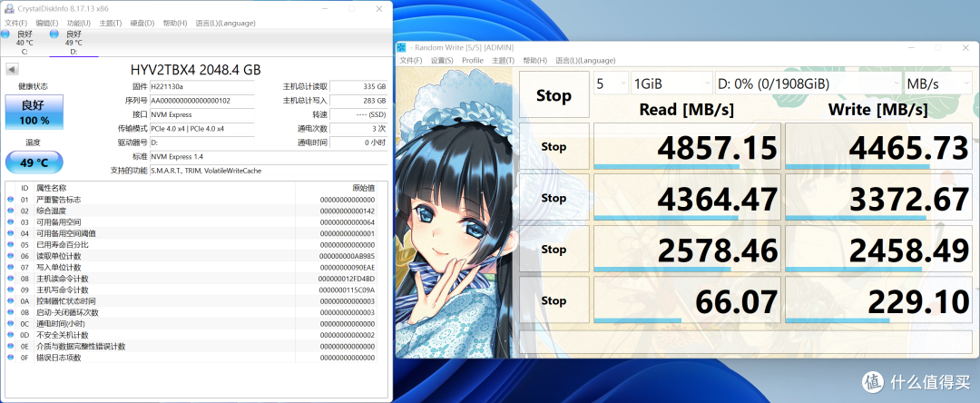Open the test size dropdown showing 1GiB
This screenshot has width=980, height=403.
(671, 84)
